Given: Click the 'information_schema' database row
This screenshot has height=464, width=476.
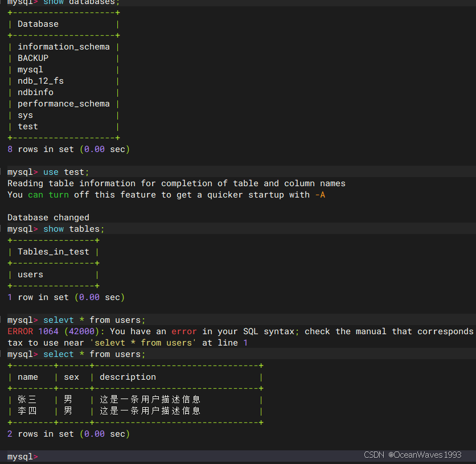Looking at the screenshot, I should 63,47.
